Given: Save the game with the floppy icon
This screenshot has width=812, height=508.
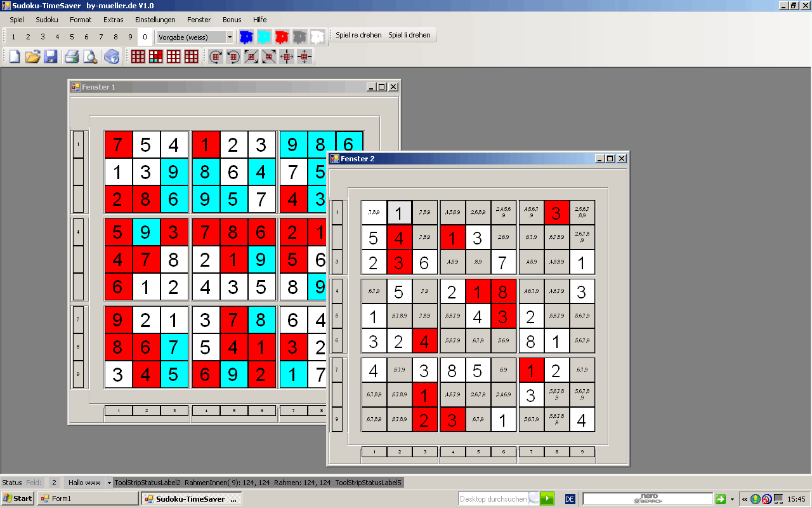Looking at the screenshot, I should tap(51, 57).
